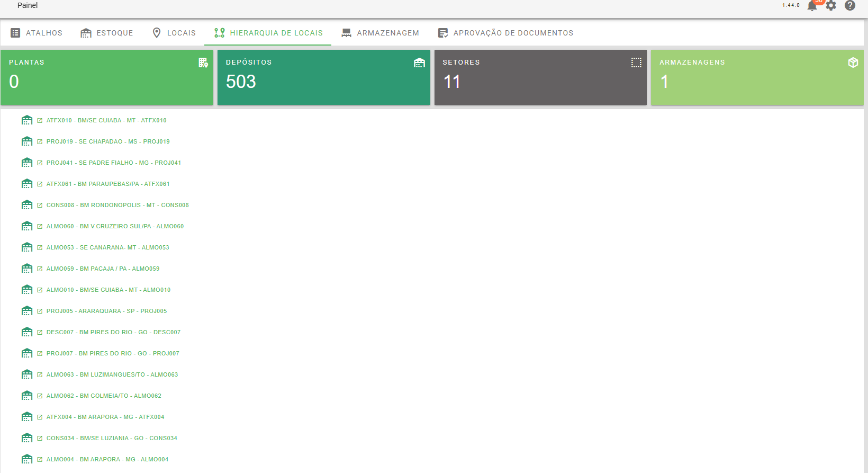The height and width of the screenshot is (473, 868).
Task: Click warehouse icon of ALMO063 Luzimangues
Action: (27, 374)
